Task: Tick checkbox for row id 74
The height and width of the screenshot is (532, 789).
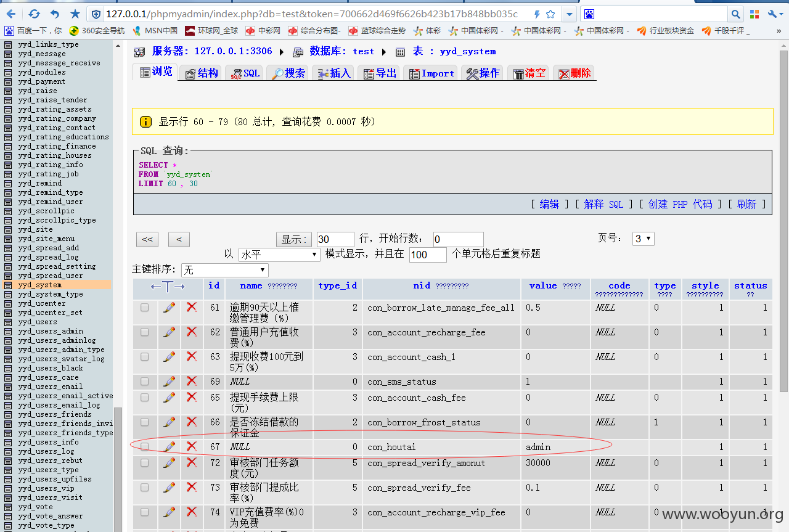Action: [x=144, y=512]
